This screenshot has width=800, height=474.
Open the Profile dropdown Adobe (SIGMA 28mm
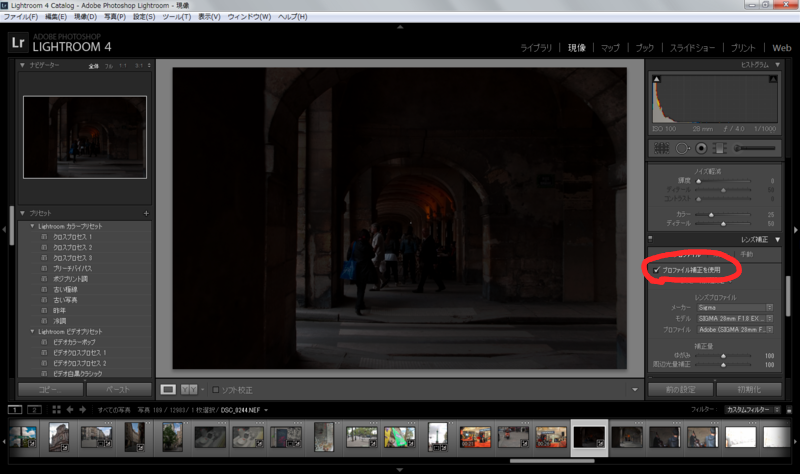point(735,330)
